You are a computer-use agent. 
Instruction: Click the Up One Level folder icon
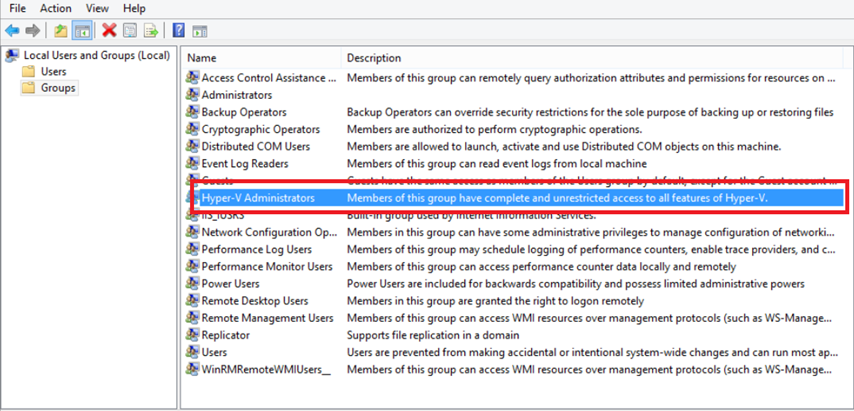coord(61,31)
